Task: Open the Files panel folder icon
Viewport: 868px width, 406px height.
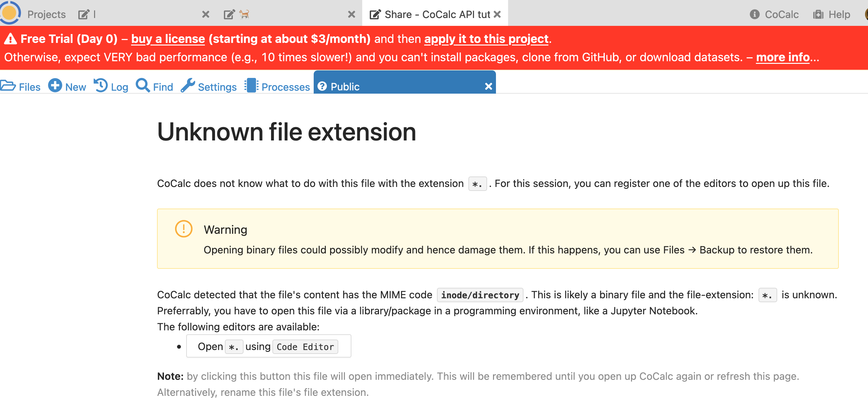Action: 8,86
